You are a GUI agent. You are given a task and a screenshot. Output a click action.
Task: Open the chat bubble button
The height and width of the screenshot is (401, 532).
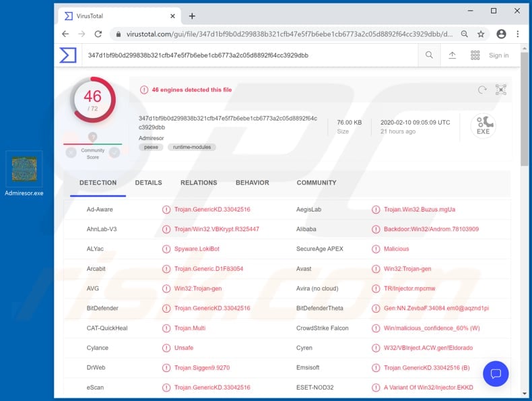coord(496,373)
